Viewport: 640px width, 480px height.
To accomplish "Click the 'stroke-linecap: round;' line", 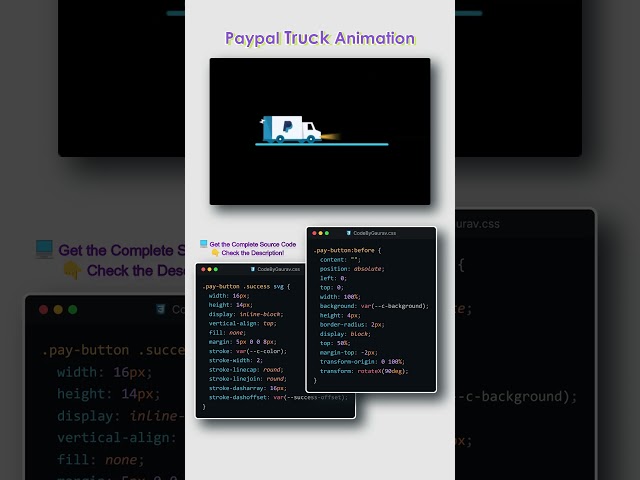I will (x=246, y=370).
